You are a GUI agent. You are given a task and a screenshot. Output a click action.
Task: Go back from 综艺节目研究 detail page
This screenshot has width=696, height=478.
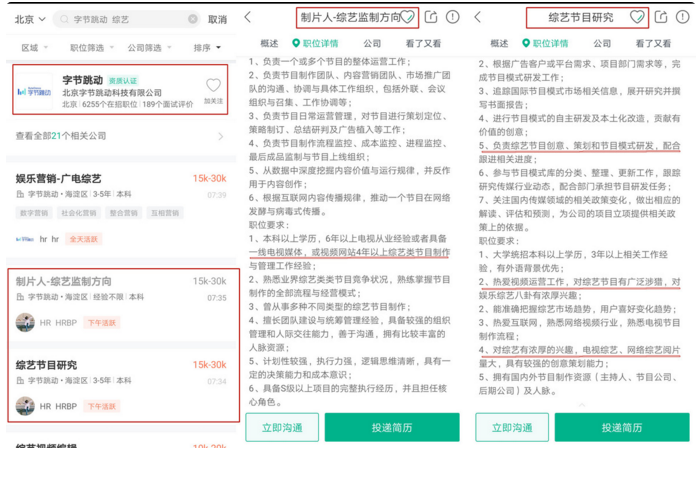coord(478,17)
